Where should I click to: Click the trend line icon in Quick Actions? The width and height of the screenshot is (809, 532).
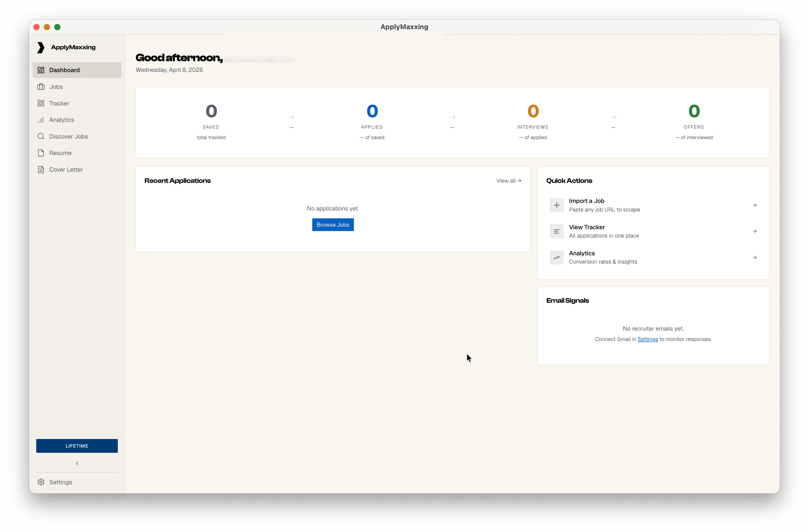pyautogui.click(x=557, y=257)
